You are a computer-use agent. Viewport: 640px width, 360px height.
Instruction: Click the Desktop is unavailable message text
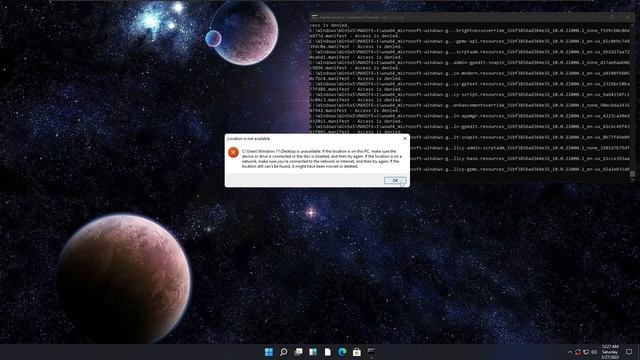(x=322, y=159)
